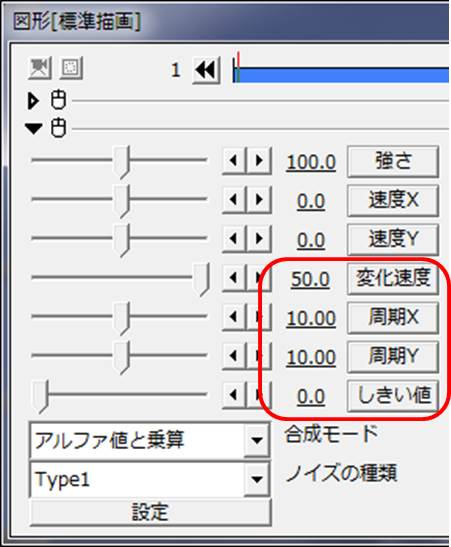This screenshot has height=547, width=451.
Task: Click the camera control icon in top-left
Action: [40, 68]
